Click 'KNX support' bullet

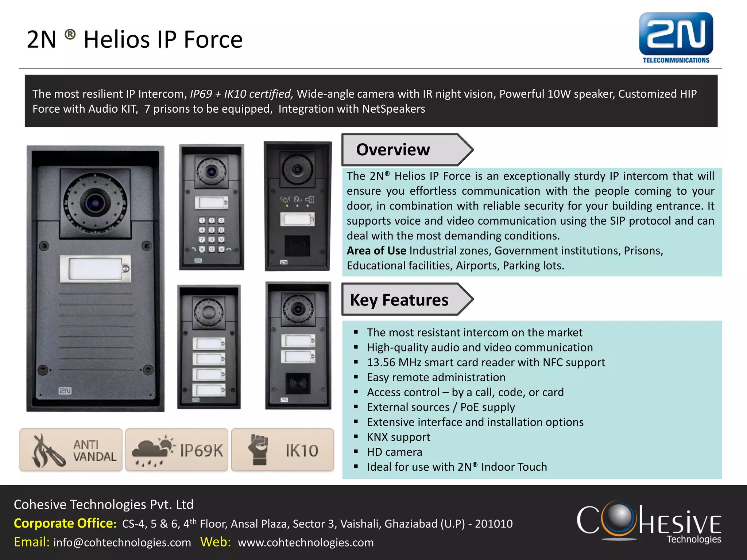point(399,437)
